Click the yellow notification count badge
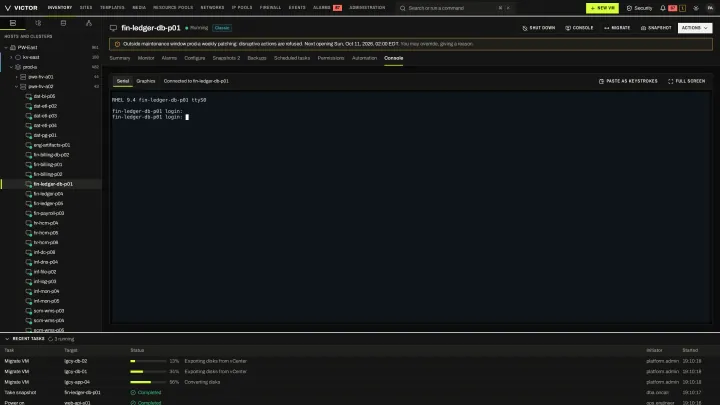 tap(682, 8)
